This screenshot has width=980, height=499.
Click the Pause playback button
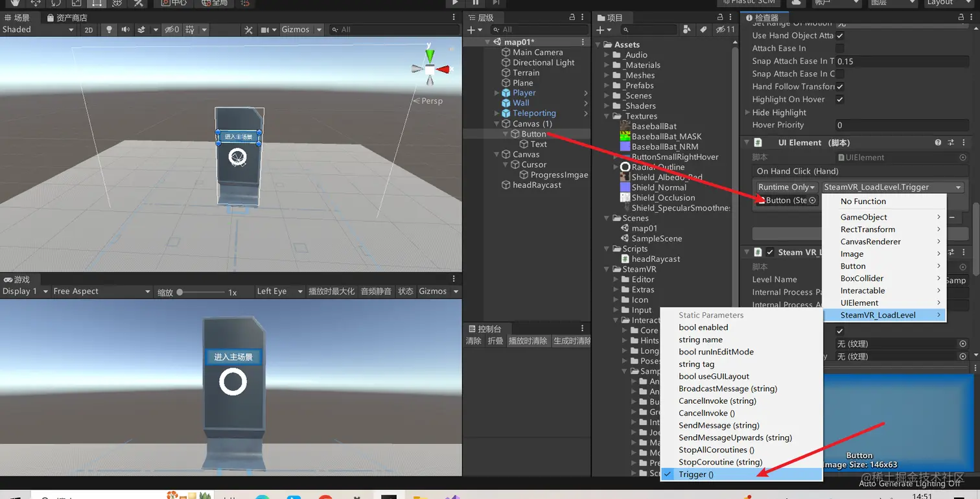coord(476,3)
